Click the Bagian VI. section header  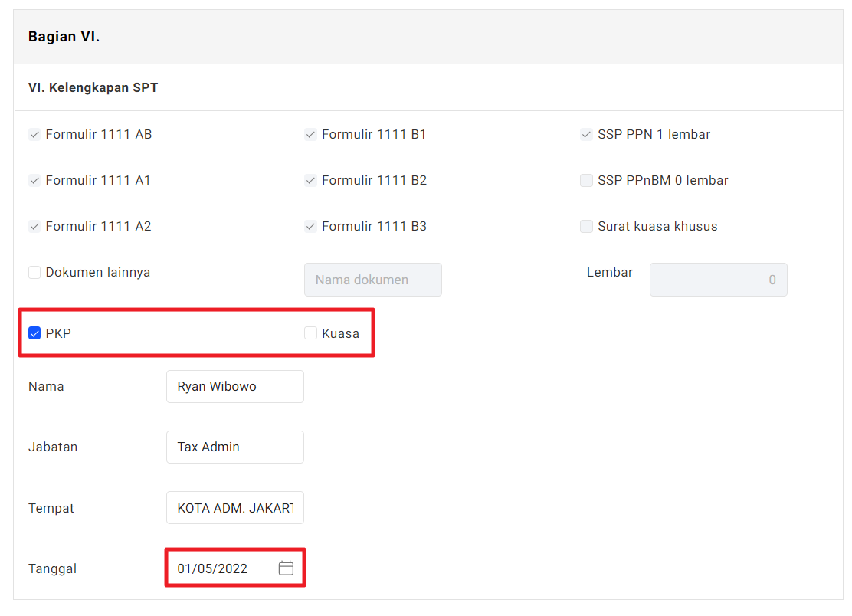64,37
